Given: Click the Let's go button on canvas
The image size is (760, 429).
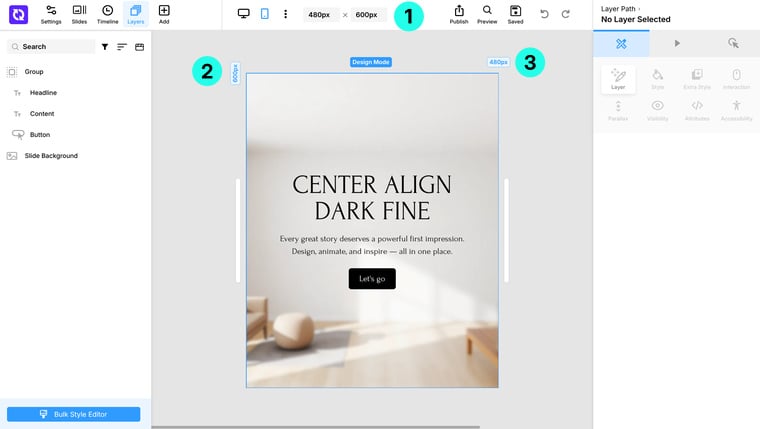Looking at the screenshot, I should 372,279.
